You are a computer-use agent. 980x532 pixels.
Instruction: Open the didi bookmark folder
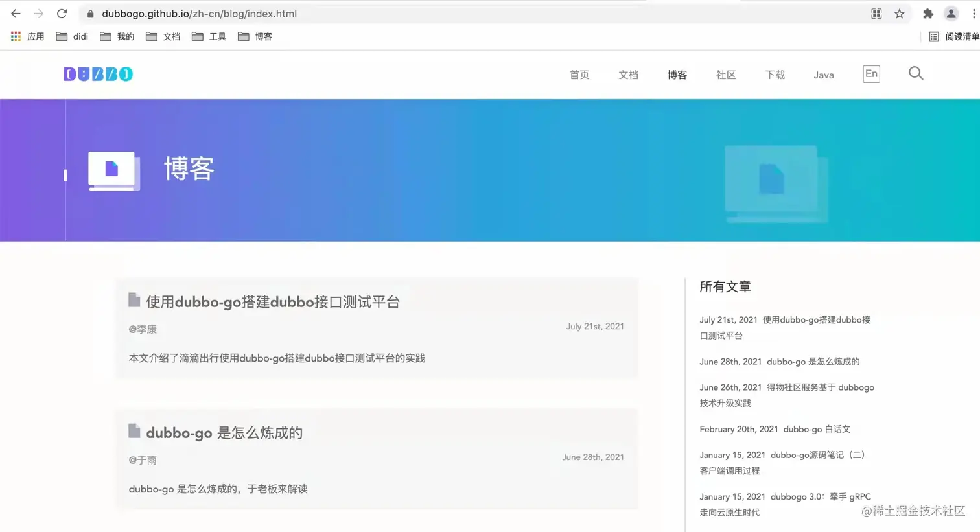pyautogui.click(x=72, y=37)
